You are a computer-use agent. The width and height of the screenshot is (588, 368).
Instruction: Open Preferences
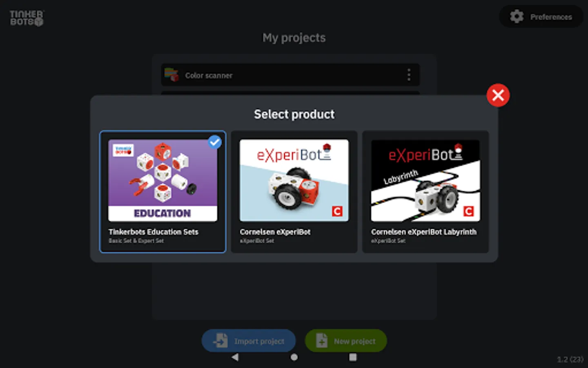click(x=541, y=17)
